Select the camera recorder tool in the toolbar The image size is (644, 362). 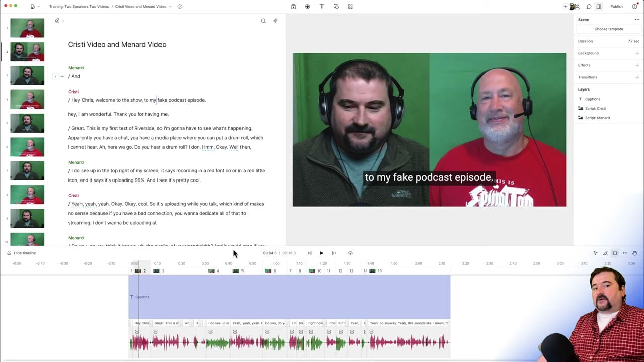point(293,6)
